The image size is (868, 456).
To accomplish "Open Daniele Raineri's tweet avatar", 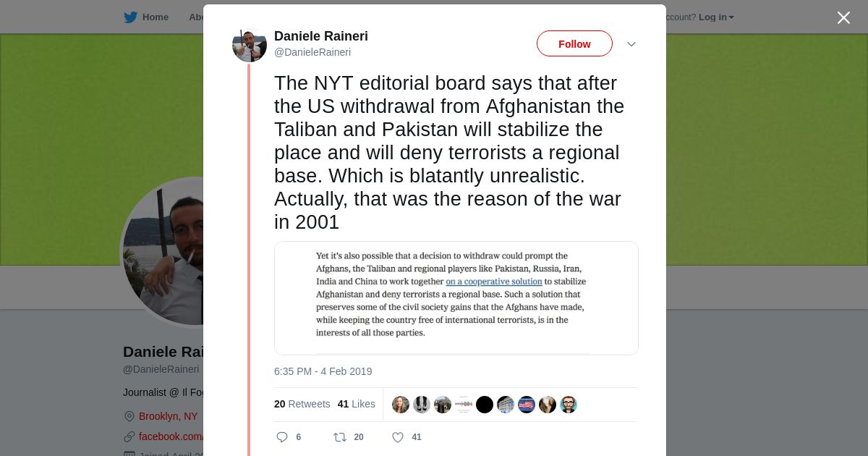I will [250, 45].
